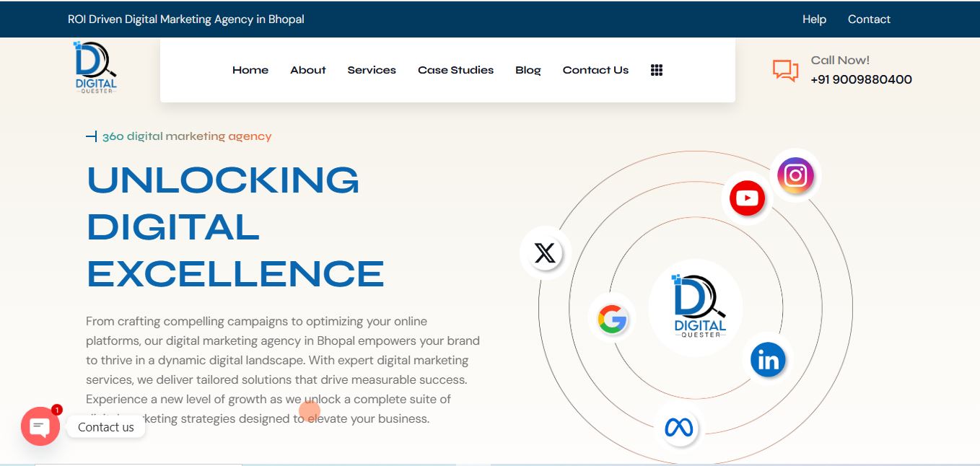The width and height of the screenshot is (980, 466).
Task: Click the Meta logo icon
Action: tap(678, 427)
